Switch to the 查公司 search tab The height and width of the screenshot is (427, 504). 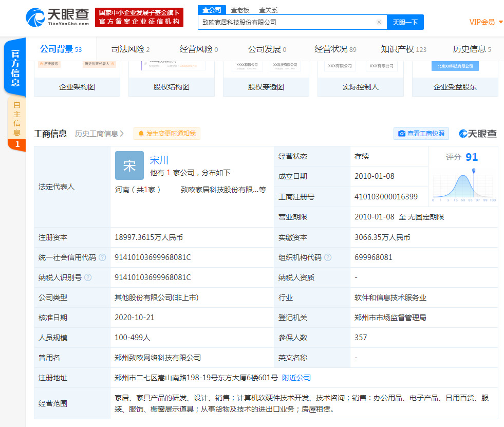pos(212,10)
